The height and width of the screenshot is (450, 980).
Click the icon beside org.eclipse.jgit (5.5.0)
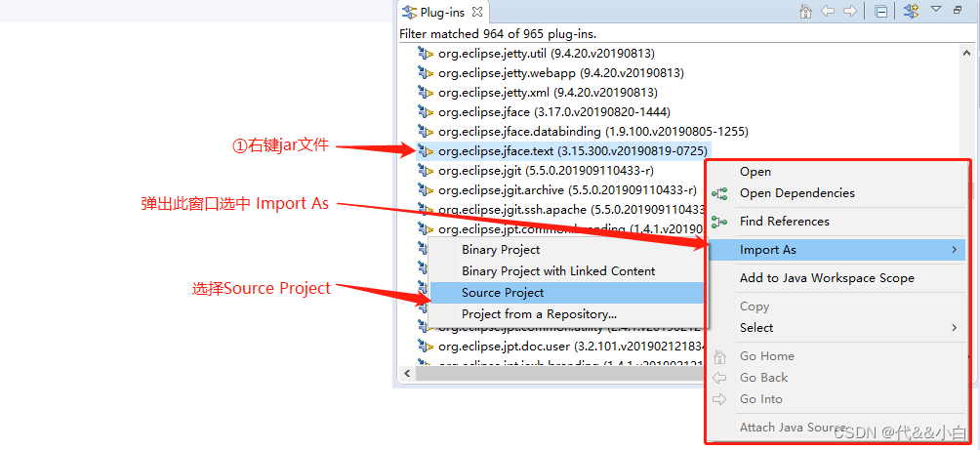(x=426, y=170)
